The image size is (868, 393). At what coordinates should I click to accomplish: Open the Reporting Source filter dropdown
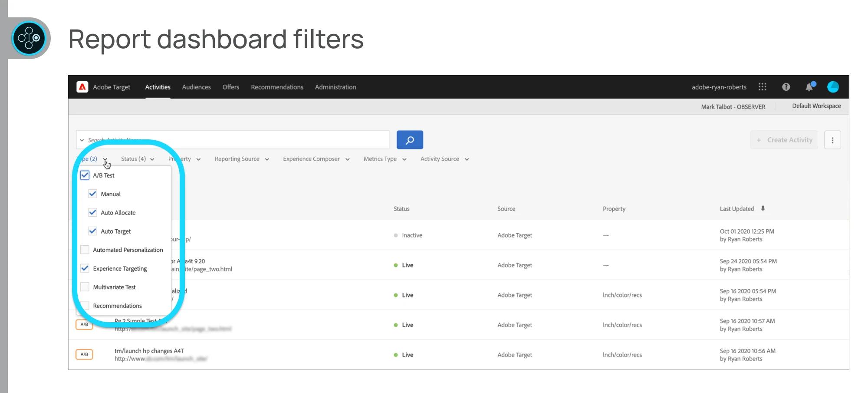pyautogui.click(x=242, y=159)
